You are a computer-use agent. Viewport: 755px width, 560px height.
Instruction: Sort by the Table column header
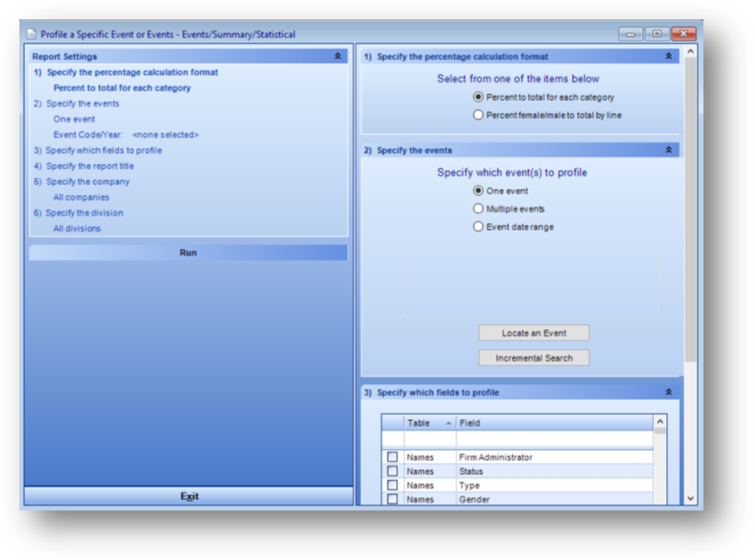(430, 423)
